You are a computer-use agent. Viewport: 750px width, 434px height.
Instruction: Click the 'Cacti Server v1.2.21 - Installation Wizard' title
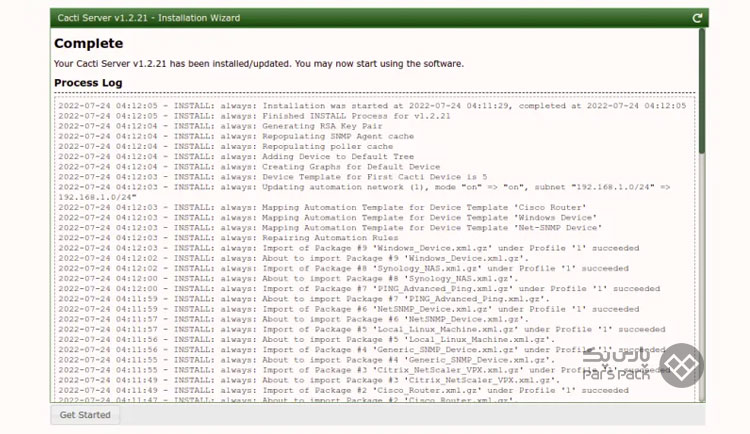[x=149, y=18]
